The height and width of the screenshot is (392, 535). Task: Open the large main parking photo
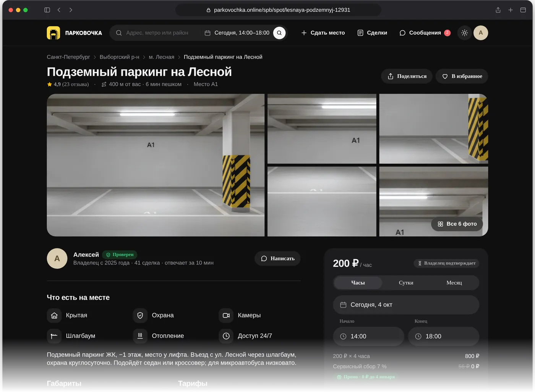(156, 165)
